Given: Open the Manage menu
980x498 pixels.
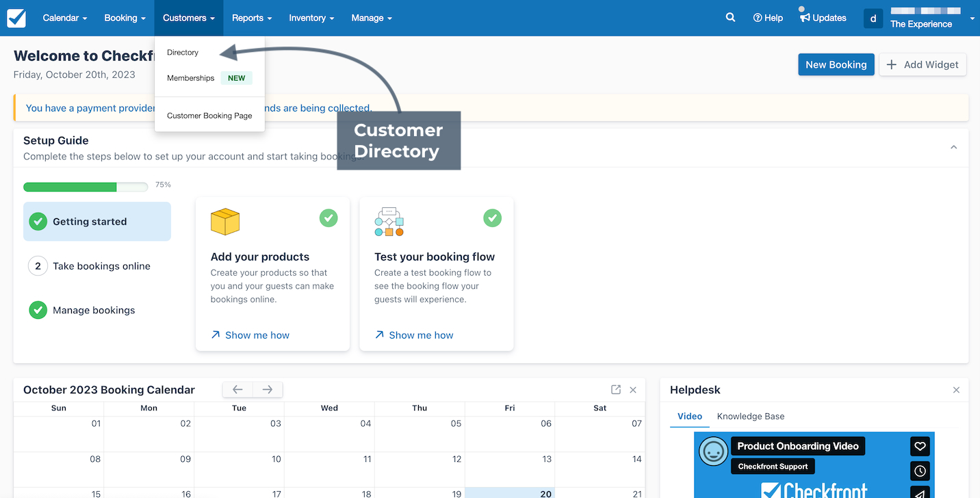Looking at the screenshot, I should pyautogui.click(x=372, y=18).
